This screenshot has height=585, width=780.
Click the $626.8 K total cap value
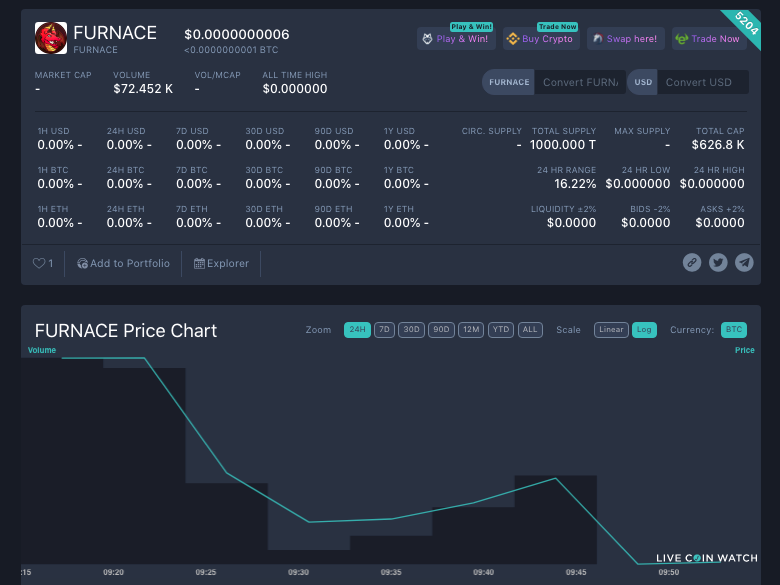(718, 145)
